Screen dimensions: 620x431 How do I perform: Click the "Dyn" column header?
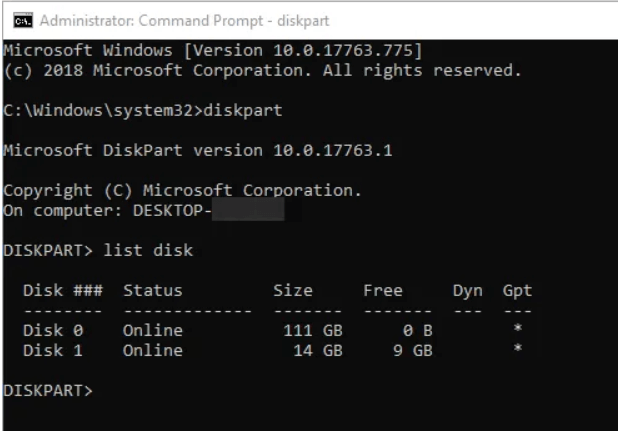click(x=467, y=291)
